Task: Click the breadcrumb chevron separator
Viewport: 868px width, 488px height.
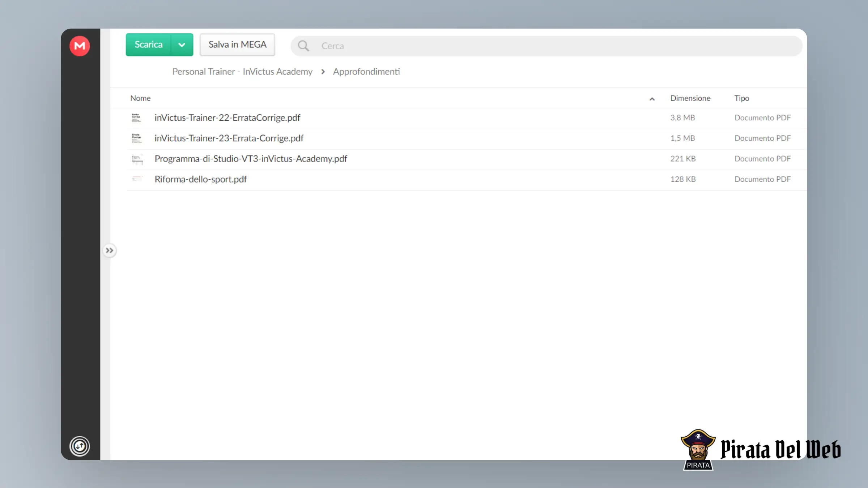Action: [x=323, y=72]
